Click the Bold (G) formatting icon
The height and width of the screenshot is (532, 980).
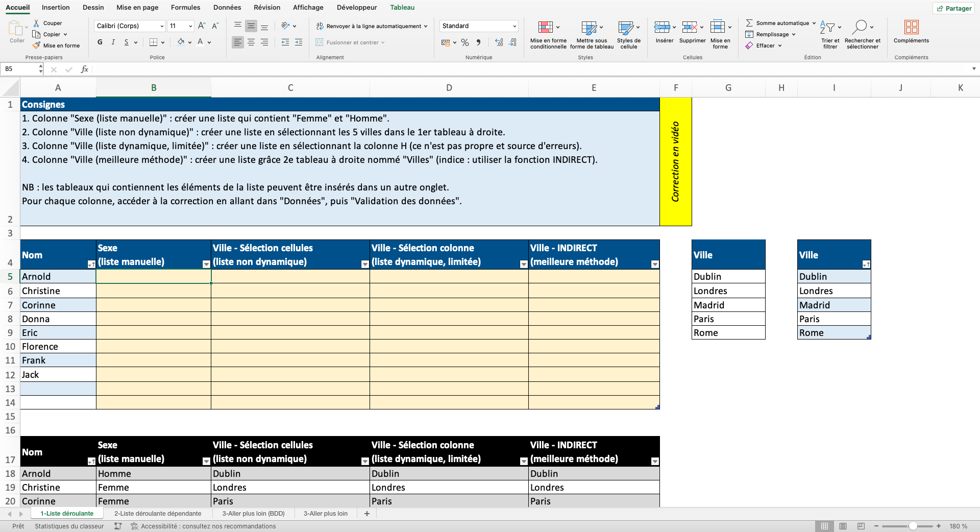pos(100,42)
